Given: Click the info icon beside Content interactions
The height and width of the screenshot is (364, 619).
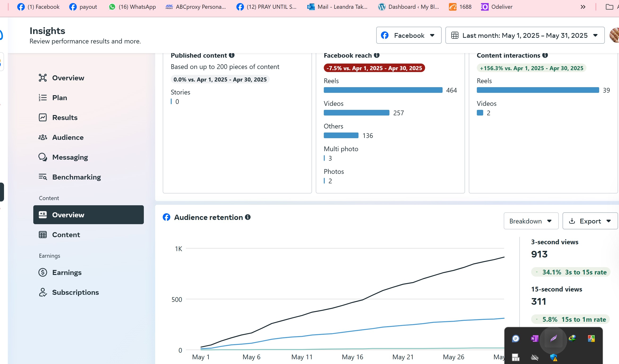Looking at the screenshot, I should [x=545, y=55].
